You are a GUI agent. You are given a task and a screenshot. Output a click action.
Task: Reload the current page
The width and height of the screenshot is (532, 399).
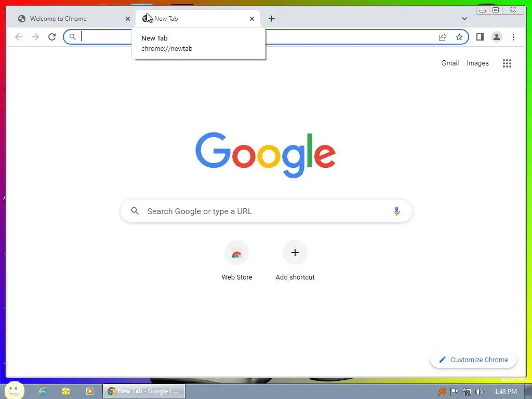tap(52, 37)
